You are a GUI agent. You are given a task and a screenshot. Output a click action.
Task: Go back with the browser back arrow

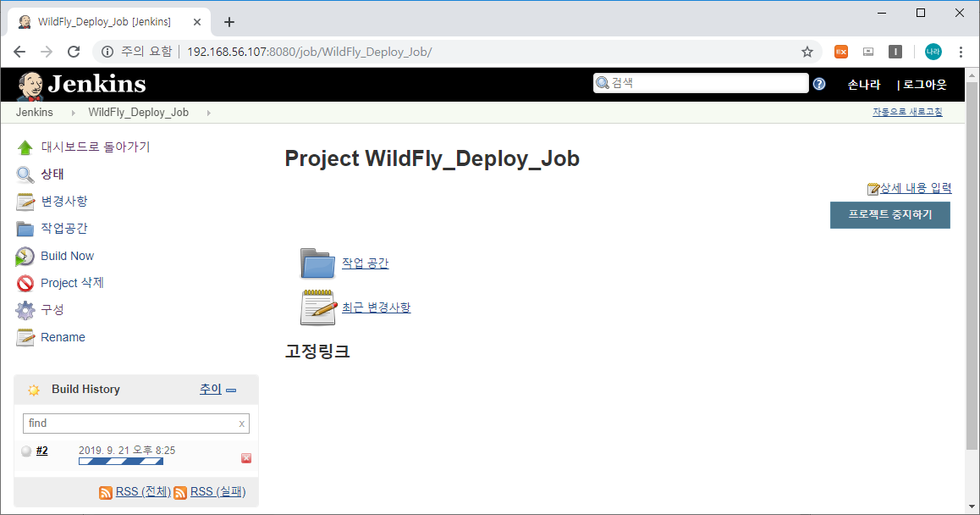pyautogui.click(x=19, y=52)
